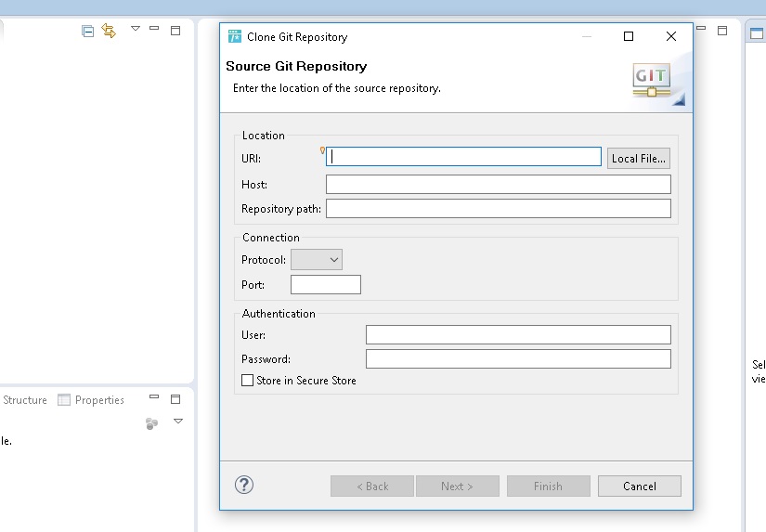
Task: Maximize the Clone Git Repository dialog
Action: 629,36
